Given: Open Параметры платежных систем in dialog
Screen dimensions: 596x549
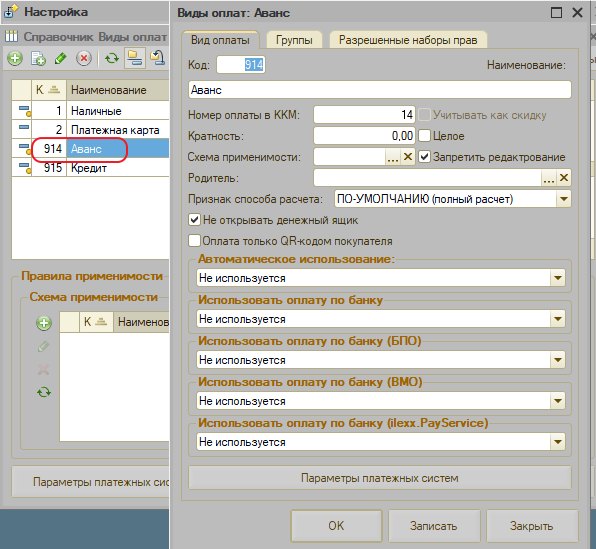Looking at the screenshot, I should pyautogui.click(x=380, y=478).
